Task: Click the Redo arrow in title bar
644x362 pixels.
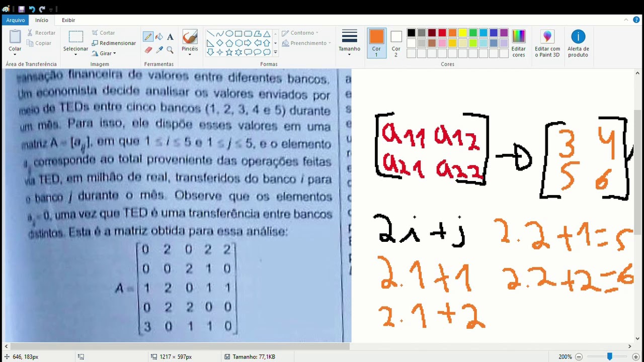Action: tap(42, 9)
